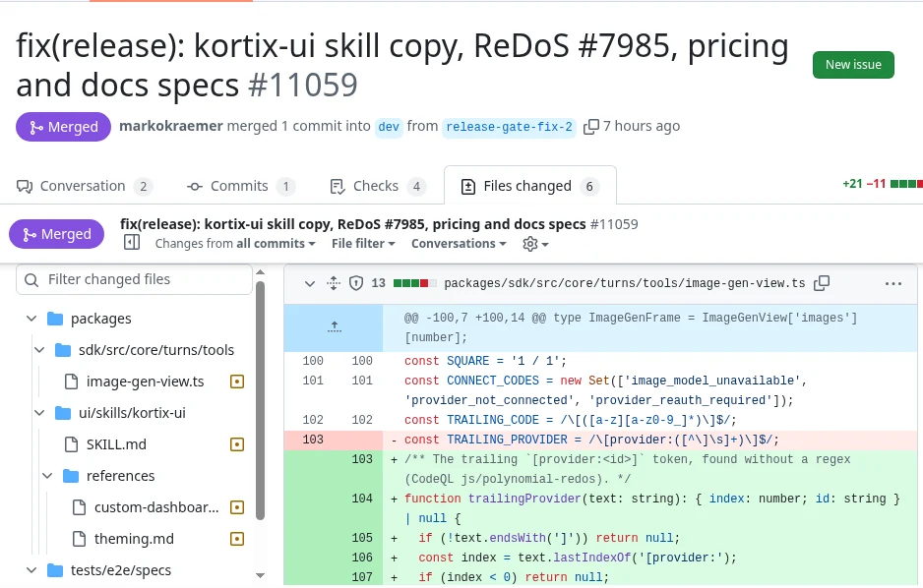Click the Files changed tab diff icon

468,187
